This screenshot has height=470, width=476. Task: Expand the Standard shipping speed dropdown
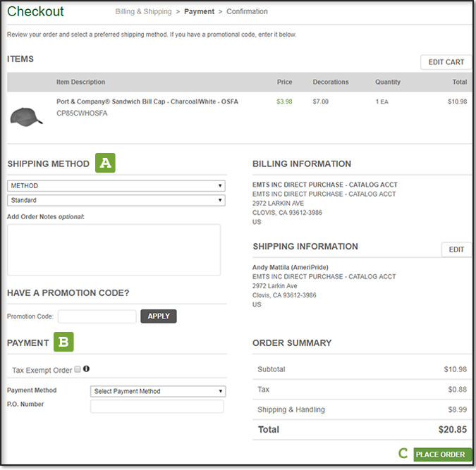[116, 200]
